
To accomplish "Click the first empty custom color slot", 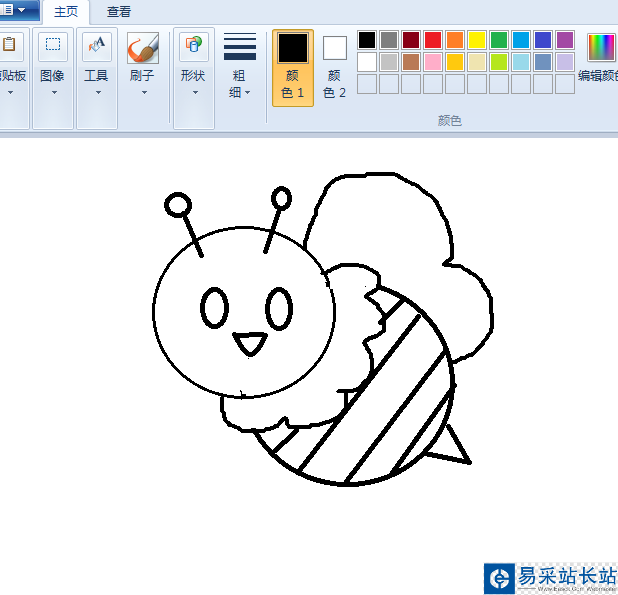I will tap(367, 84).
